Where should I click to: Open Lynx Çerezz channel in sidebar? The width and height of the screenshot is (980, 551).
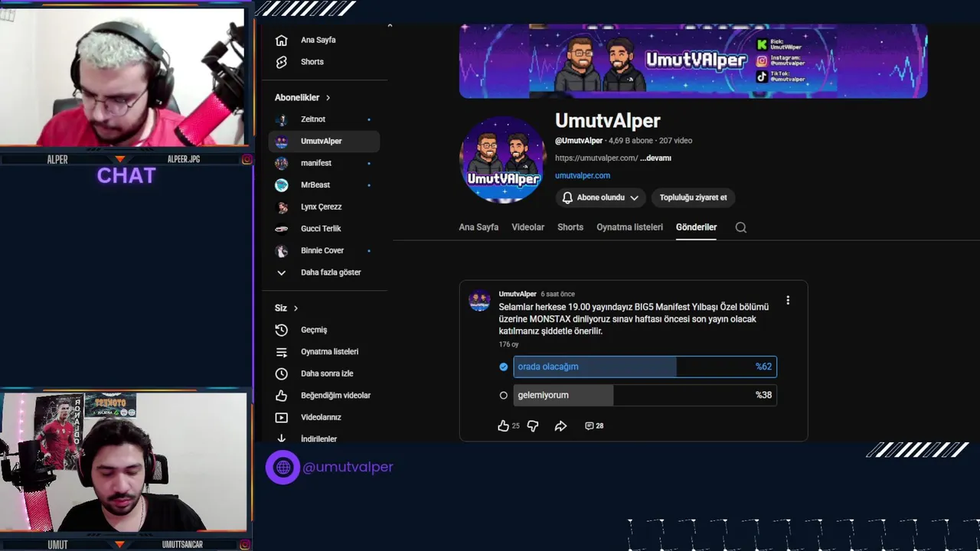(324, 207)
